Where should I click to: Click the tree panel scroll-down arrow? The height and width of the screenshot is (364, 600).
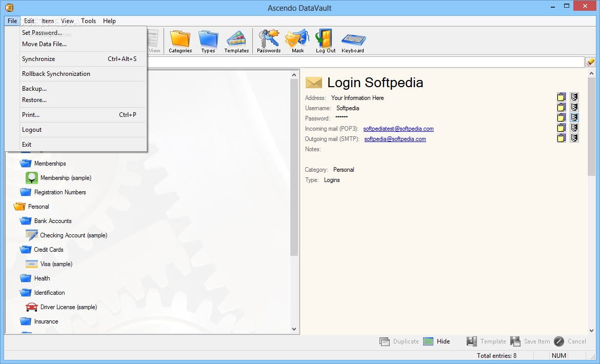[x=294, y=329]
